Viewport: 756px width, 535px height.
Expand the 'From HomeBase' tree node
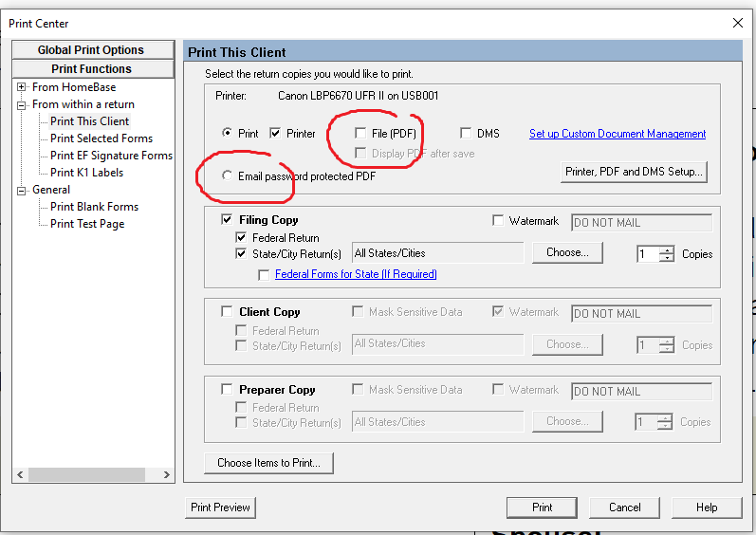coord(21,87)
